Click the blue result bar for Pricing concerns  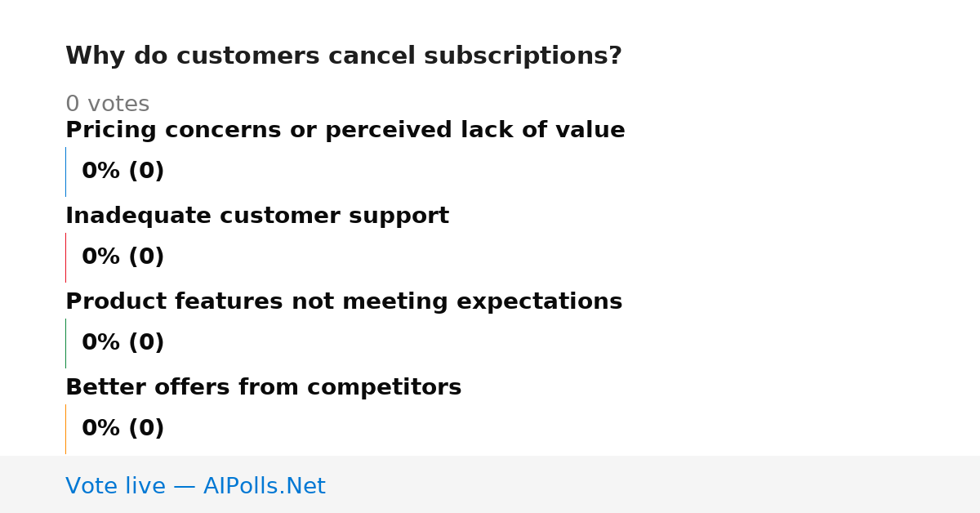coord(65,172)
